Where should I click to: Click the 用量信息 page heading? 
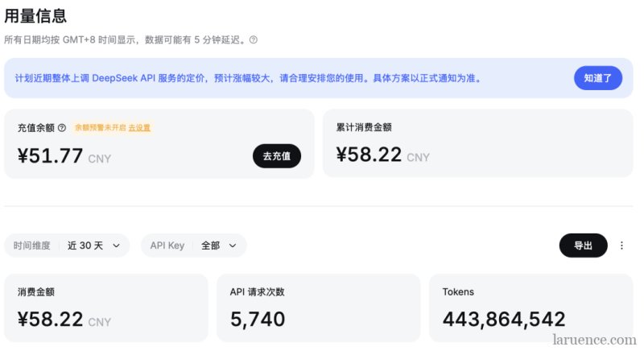point(35,16)
